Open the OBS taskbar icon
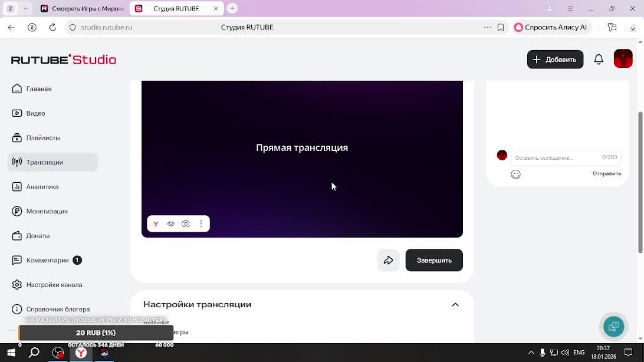Screen dimensions: 644x362 pos(58,353)
